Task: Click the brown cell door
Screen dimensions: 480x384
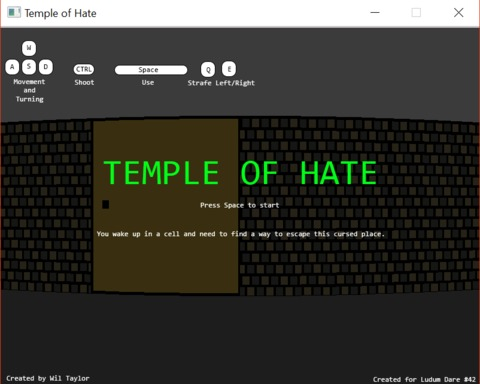Action: [x=166, y=206]
